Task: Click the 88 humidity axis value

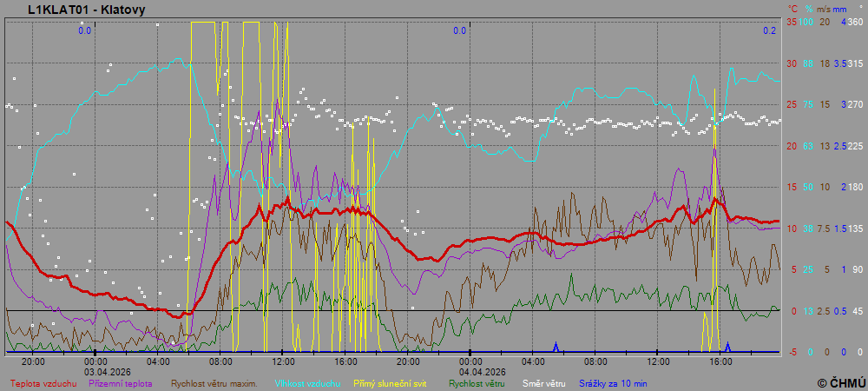Action: click(x=807, y=63)
